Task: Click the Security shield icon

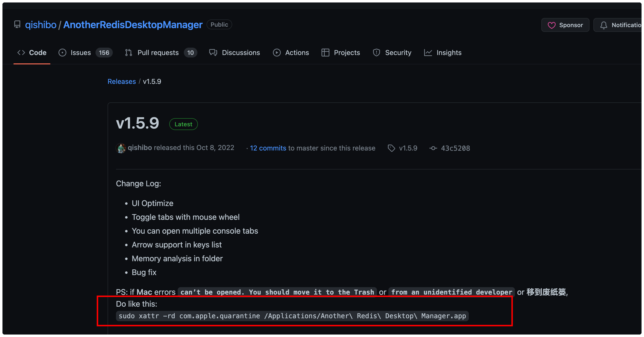Action: click(x=376, y=53)
